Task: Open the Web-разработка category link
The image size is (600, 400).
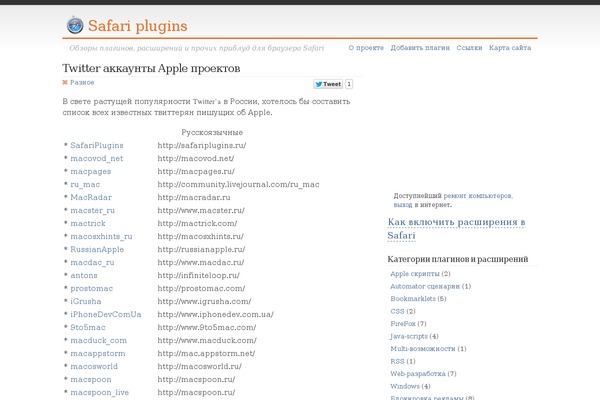Action: coord(418,374)
